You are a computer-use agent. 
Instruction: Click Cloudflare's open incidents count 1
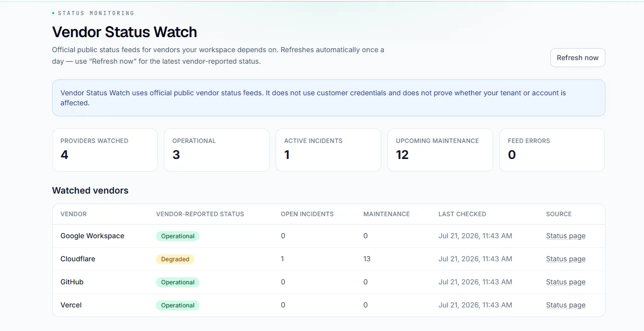[283, 259]
